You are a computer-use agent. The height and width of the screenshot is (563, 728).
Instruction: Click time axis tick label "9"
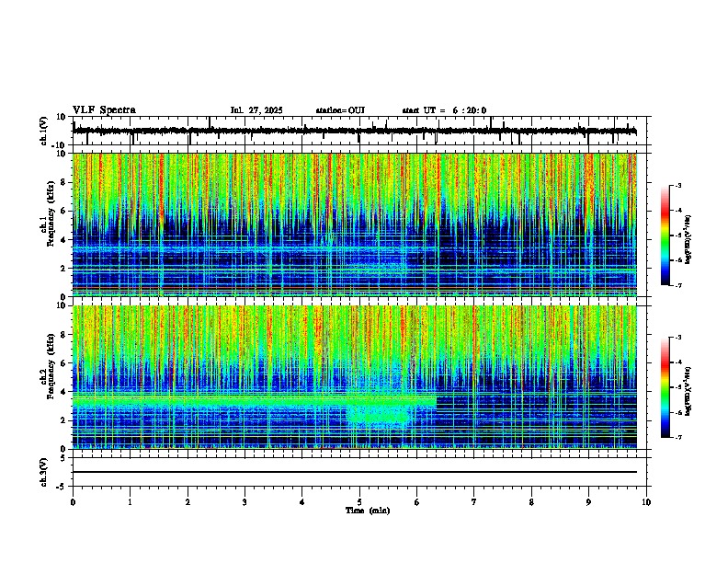588,502
